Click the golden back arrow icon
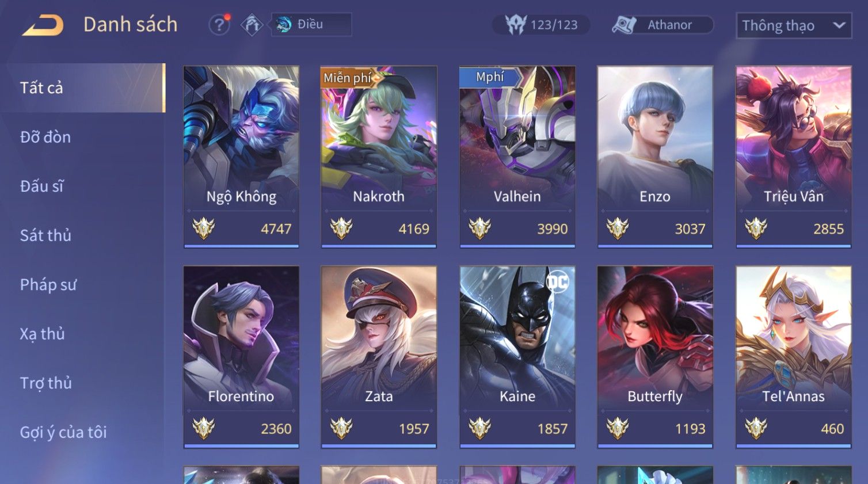Viewport: 868px width, 484px height. 43,25
